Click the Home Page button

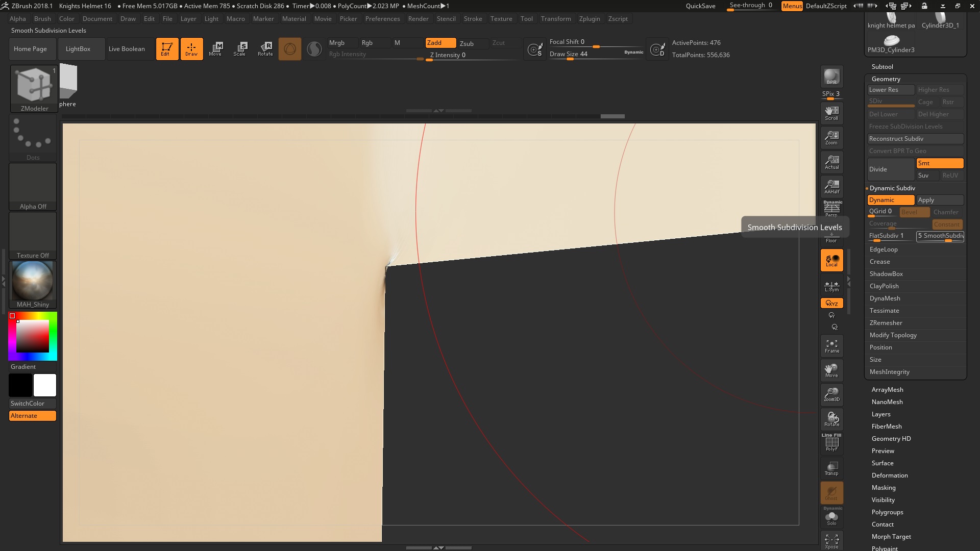point(32,49)
